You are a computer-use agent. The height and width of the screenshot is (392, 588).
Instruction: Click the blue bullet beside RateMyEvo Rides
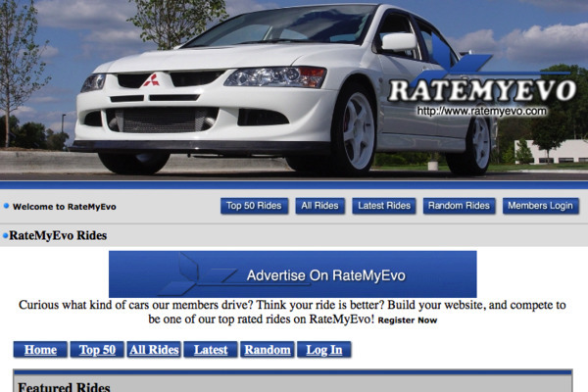click(5, 236)
